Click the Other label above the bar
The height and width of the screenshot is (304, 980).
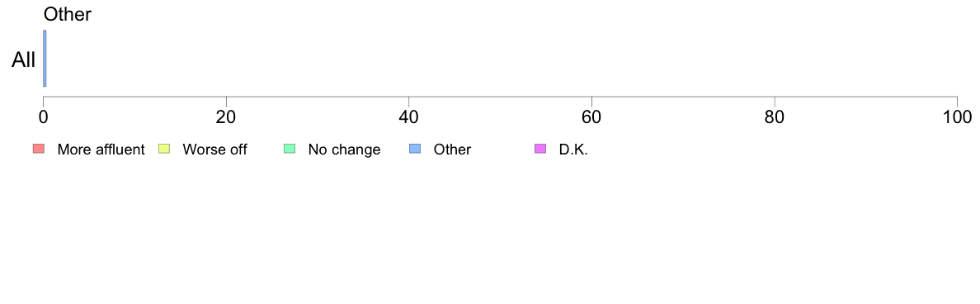[x=68, y=14]
